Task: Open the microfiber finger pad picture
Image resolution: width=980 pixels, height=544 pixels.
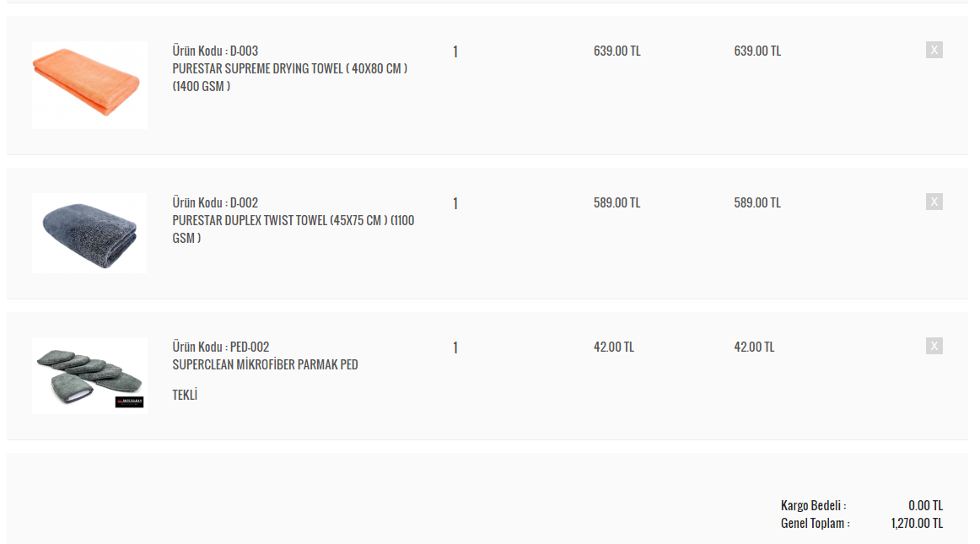Action: pos(89,376)
